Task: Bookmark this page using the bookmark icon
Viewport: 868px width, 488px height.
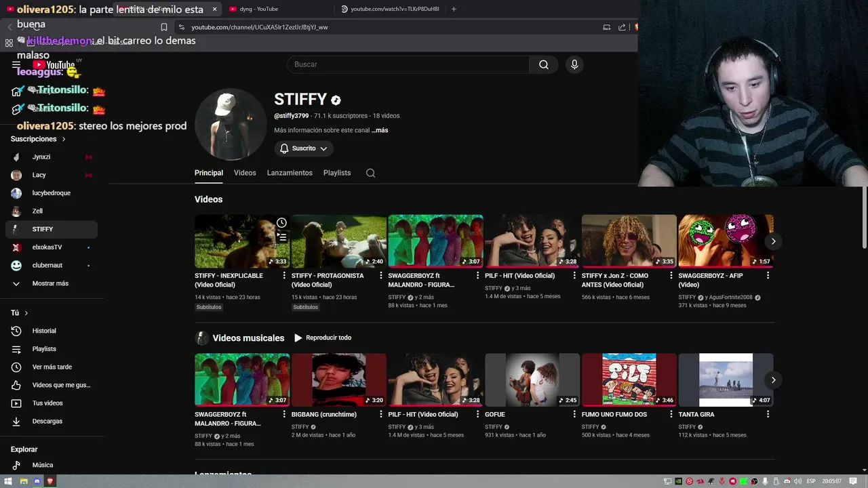Action: pos(163,27)
